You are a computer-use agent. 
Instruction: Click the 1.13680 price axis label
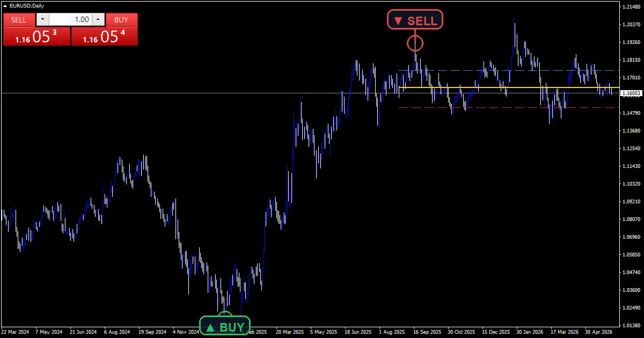coord(632,131)
